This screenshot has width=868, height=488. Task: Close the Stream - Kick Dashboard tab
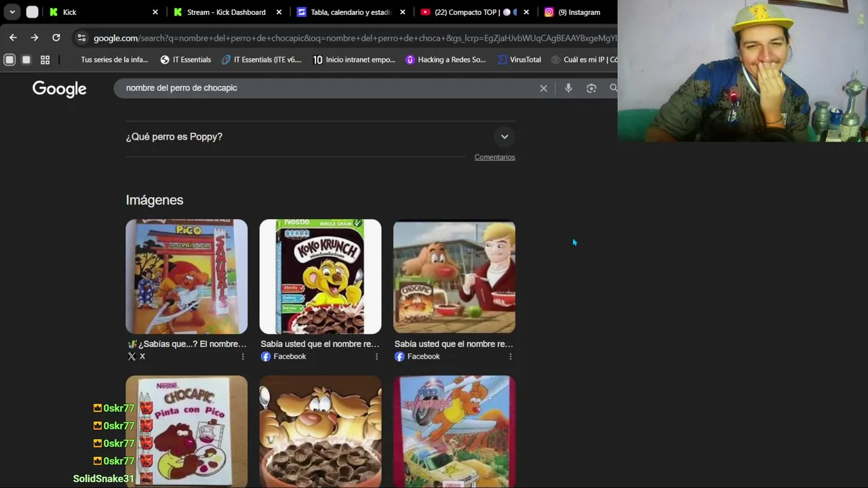[x=279, y=12]
